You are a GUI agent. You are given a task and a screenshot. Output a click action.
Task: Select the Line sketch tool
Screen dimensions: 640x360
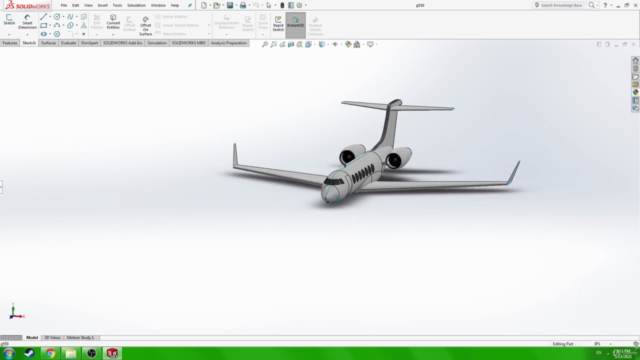pos(44,17)
